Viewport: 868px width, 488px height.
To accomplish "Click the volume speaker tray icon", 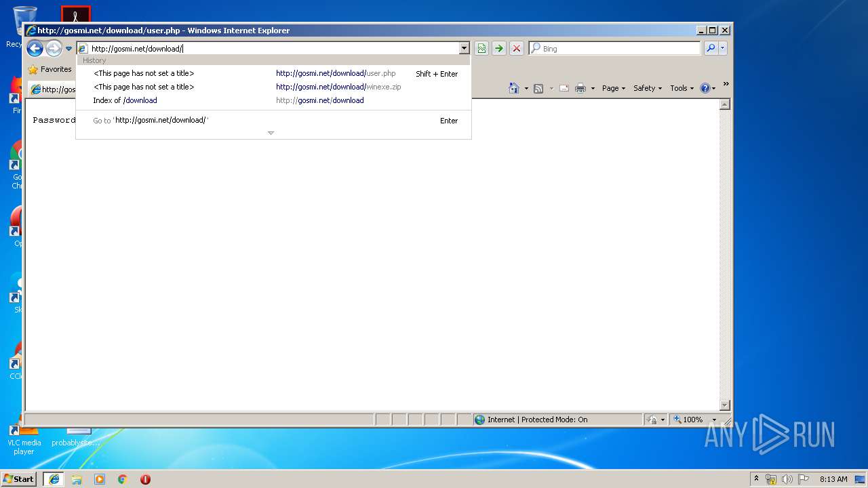I will coord(787,479).
